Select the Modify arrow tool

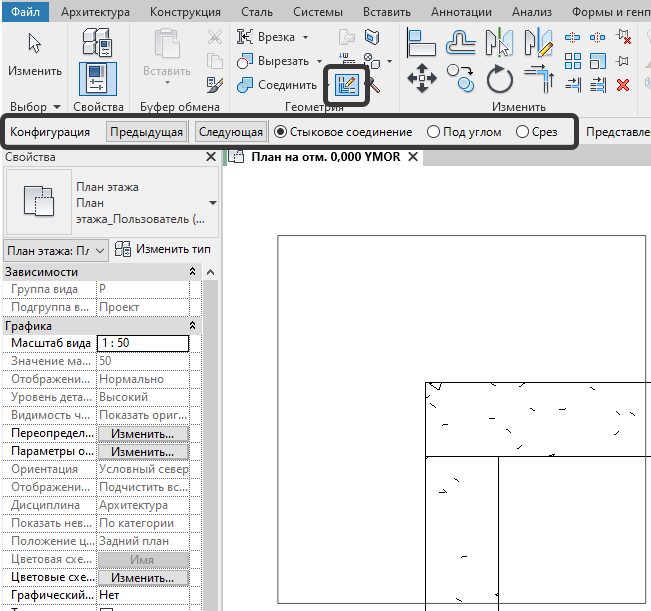[x=35, y=55]
